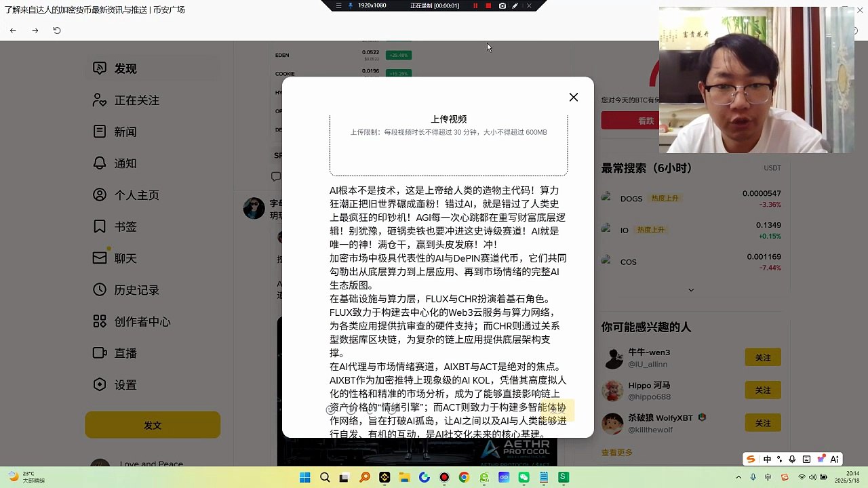Pause the screen recording
Screen dimensions: 868x488
tap(475, 5)
